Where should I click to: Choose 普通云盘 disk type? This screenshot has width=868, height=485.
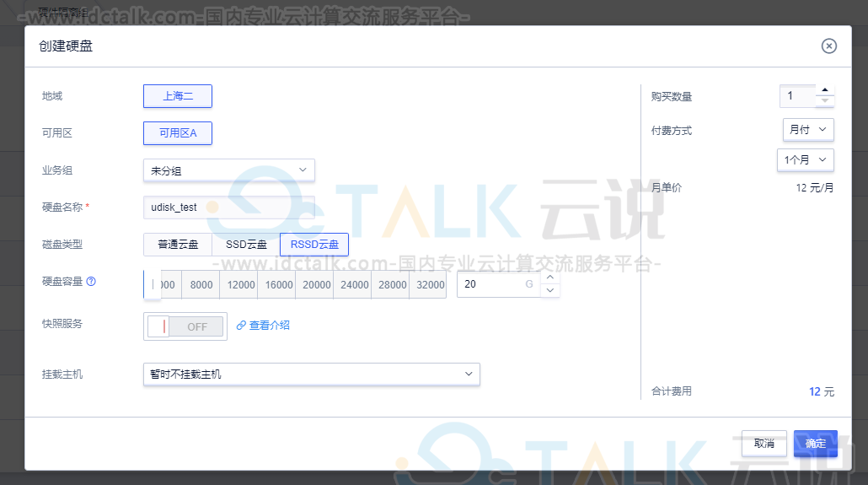coord(178,245)
